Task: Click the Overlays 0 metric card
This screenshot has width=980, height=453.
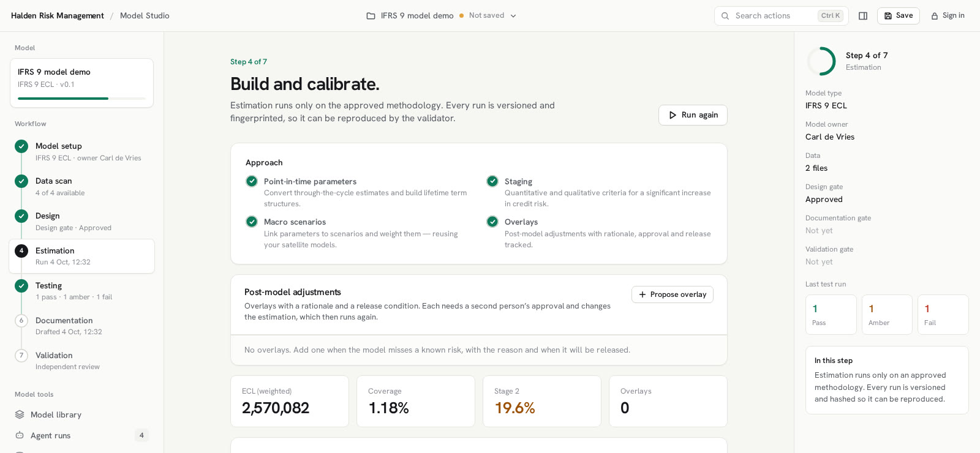Action: pos(668,402)
